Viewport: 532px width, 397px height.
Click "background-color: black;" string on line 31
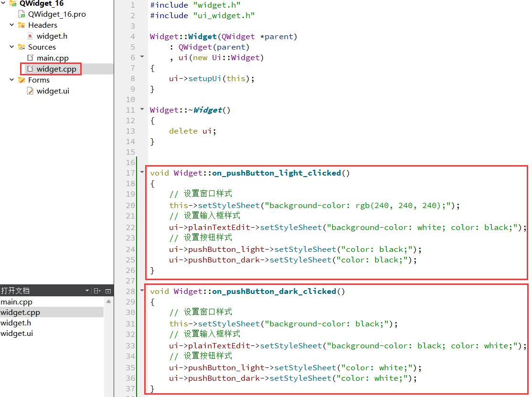pyautogui.click(x=327, y=324)
